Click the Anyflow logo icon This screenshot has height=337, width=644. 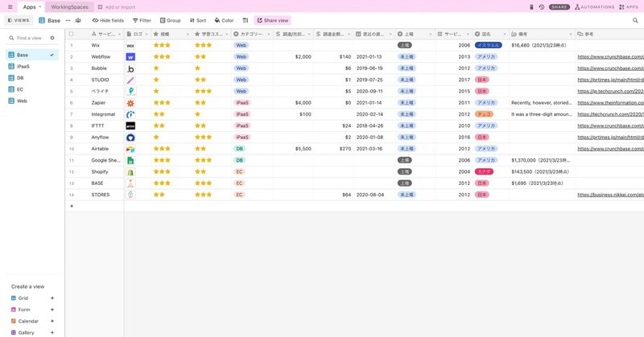(x=130, y=138)
